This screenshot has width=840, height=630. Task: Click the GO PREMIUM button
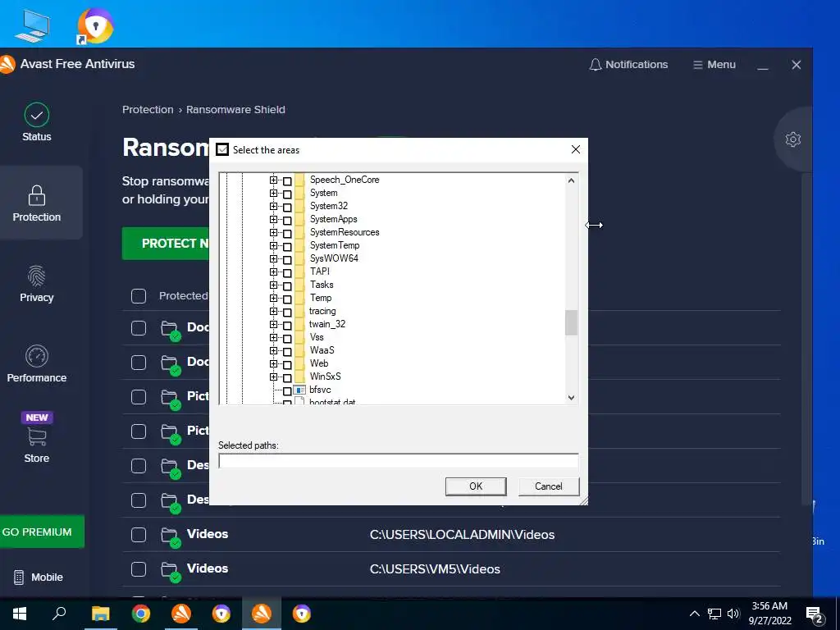pos(42,532)
